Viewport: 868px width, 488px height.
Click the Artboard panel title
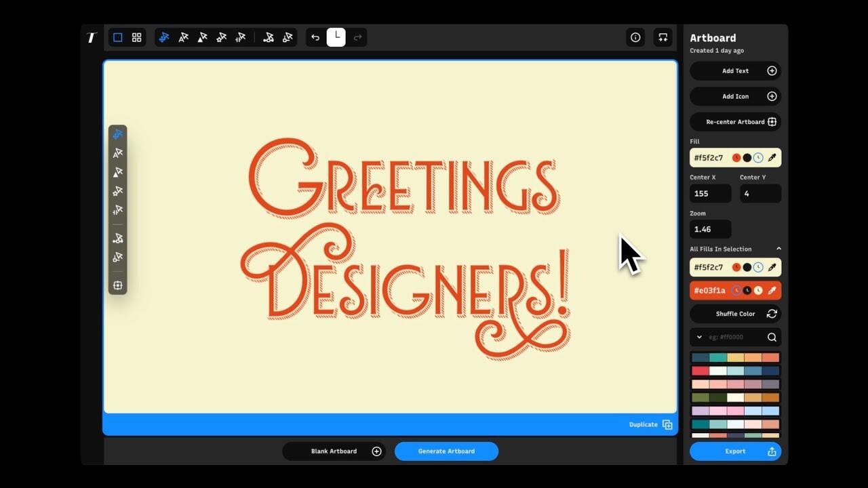coord(713,38)
